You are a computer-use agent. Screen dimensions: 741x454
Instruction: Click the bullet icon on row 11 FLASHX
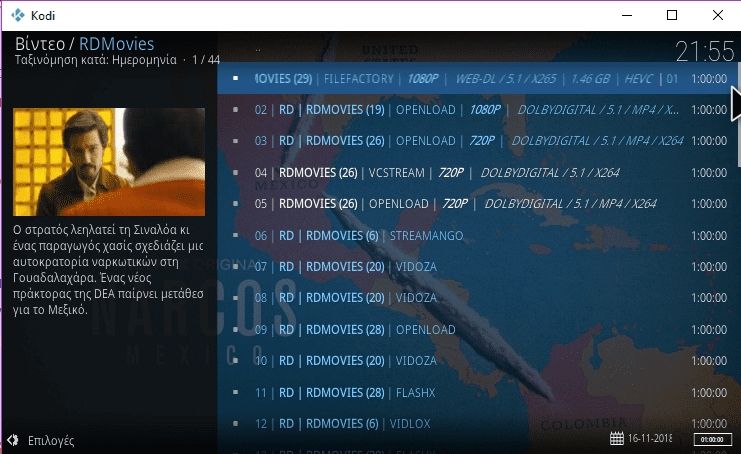[x=235, y=392]
